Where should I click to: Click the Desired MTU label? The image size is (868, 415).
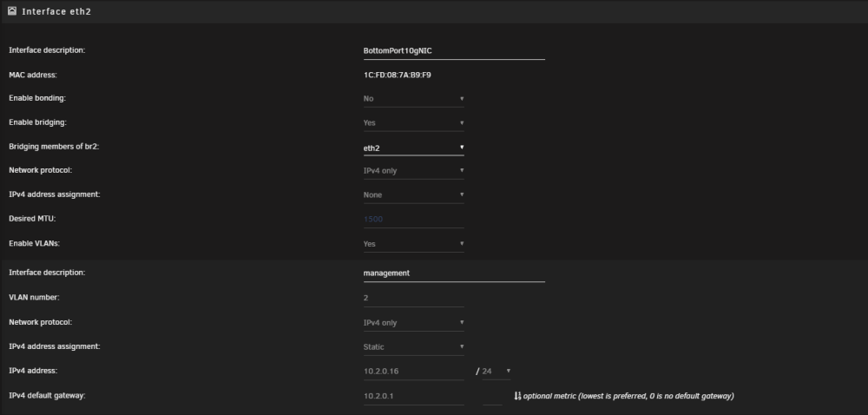click(x=32, y=219)
